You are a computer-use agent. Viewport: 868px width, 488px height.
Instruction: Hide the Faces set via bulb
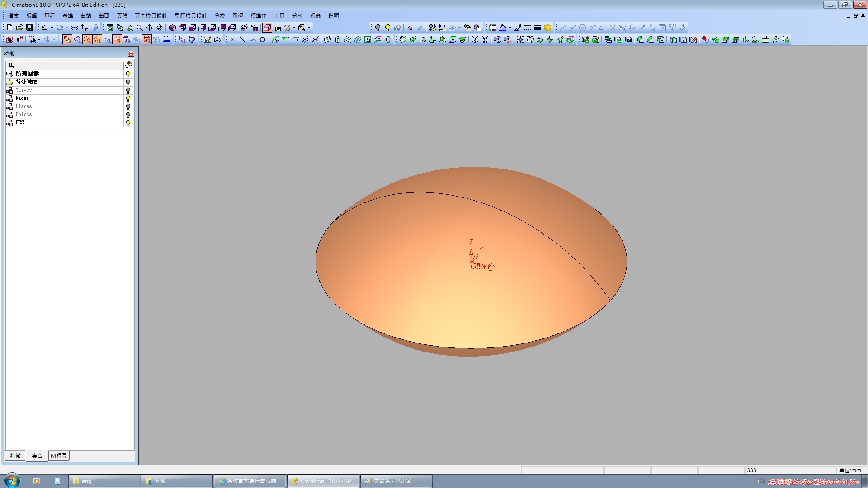128,99
